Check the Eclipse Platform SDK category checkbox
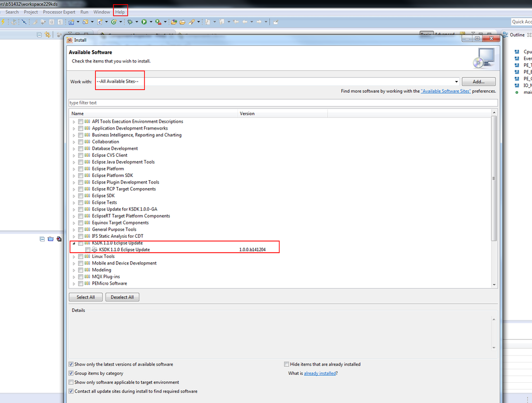Viewport: 532px width, 403px height. (x=81, y=175)
